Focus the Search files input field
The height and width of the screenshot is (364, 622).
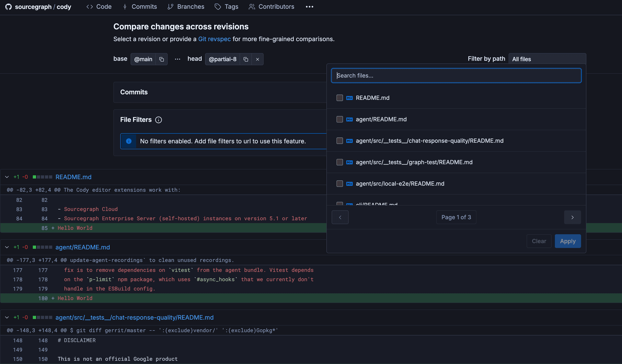pyautogui.click(x=456, y=75)
